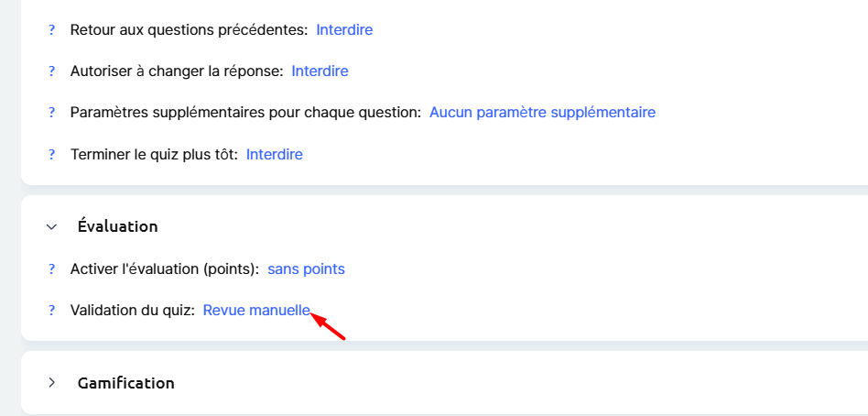Open help for "Autoriser à changer la réponse"
The height and width of the screenshot is (416, 868).
[52, 71]
